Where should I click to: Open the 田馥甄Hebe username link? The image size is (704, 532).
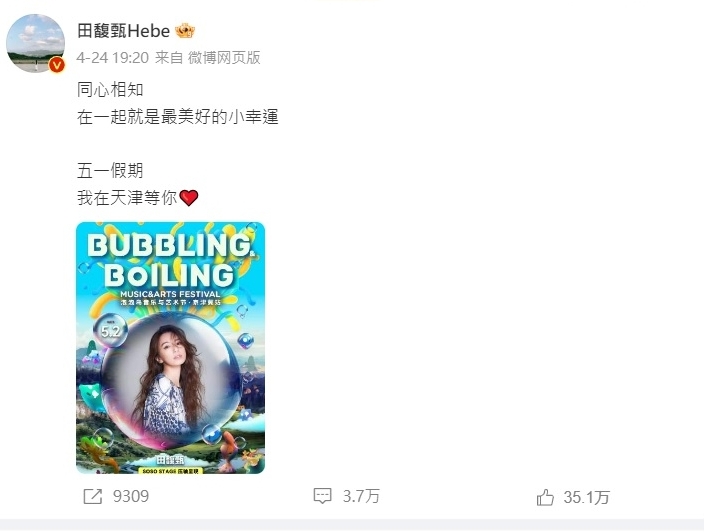pyautogui.click(x=123, y=31)
